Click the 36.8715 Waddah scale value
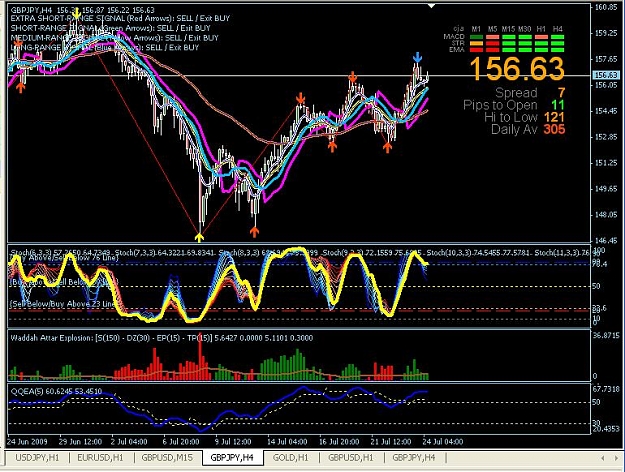This screenshot has height=472, width=625. pyautogui.click(x=606, y=336)
